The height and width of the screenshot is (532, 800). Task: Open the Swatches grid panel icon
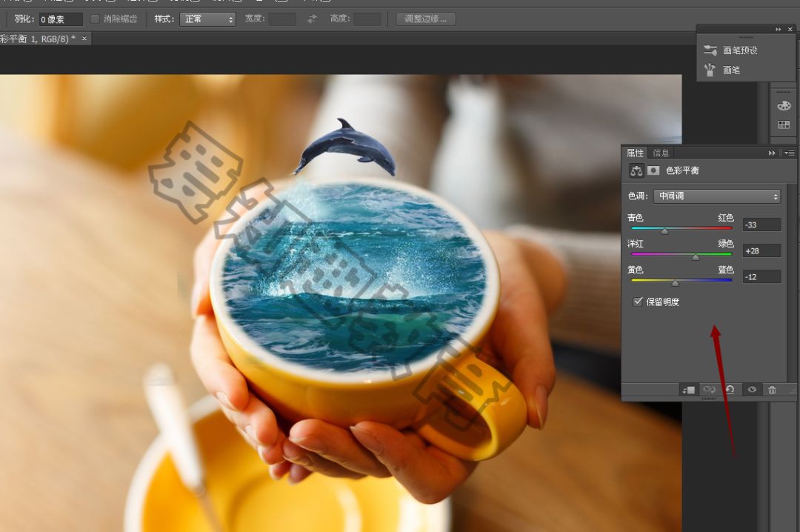click(x=784, y=124)
